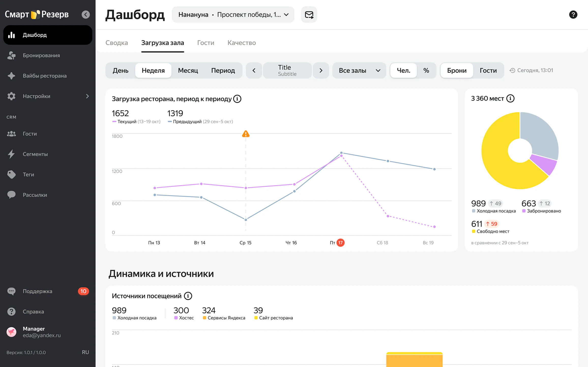Click the CRM Гости people icon
The width and height of the screenshot is (588, 367).
pyautogui.click(x=11, y=134)
